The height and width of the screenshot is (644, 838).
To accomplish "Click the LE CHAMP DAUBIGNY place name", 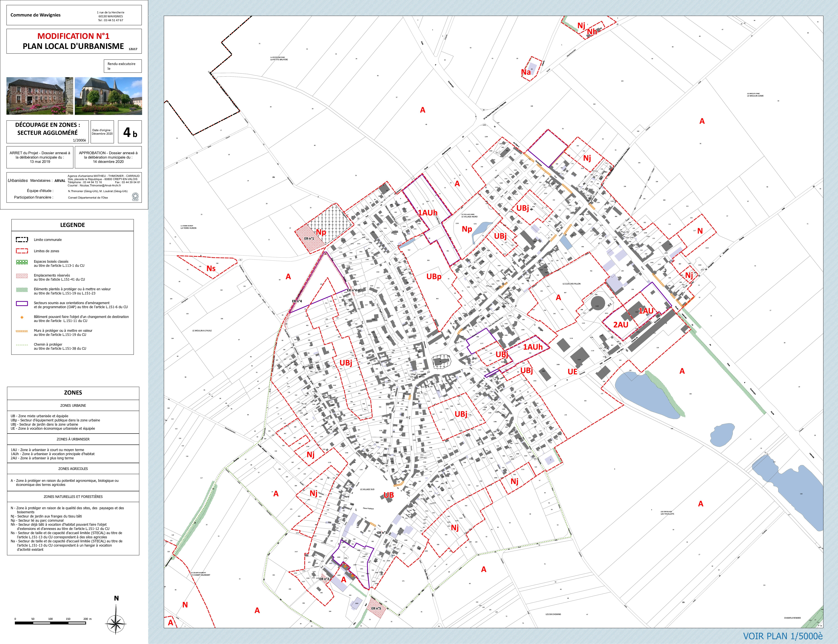I will (201, 575).
